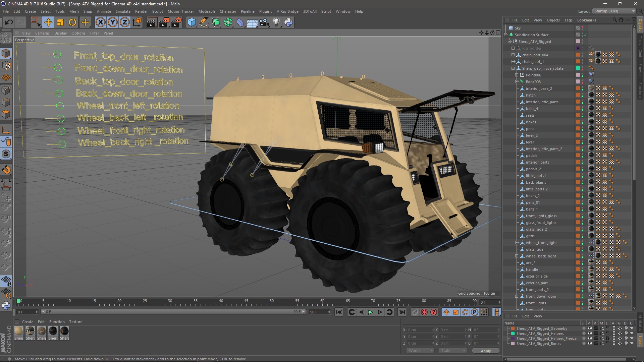Image resolution: width=644 pixels, height=362 pixels.
Task: Open the Simulate menu
Action: click(x=123, y=11)
